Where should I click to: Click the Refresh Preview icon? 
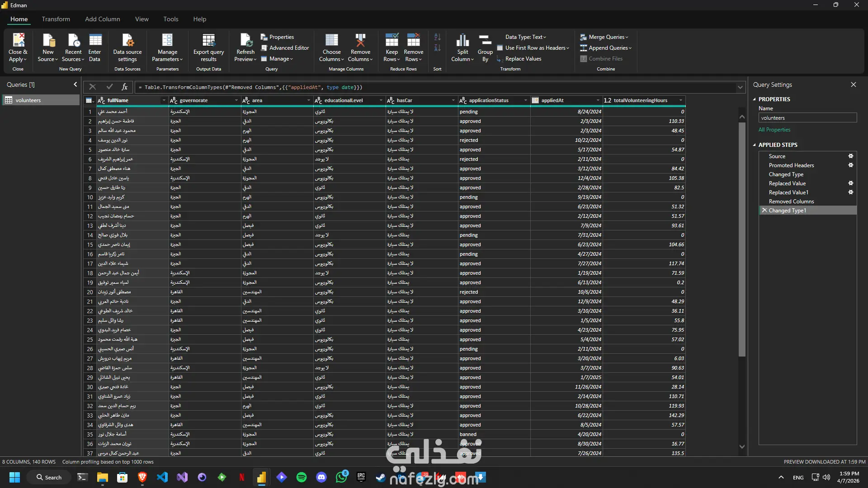245,41
